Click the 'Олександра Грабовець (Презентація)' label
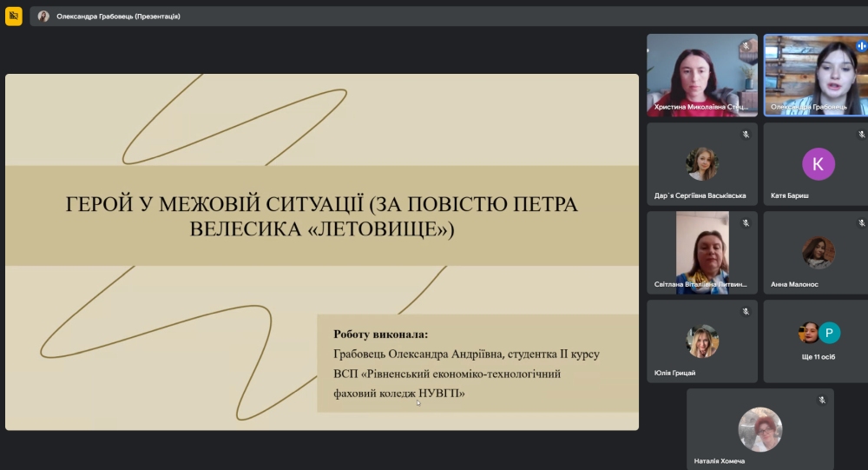 point(119,17)
